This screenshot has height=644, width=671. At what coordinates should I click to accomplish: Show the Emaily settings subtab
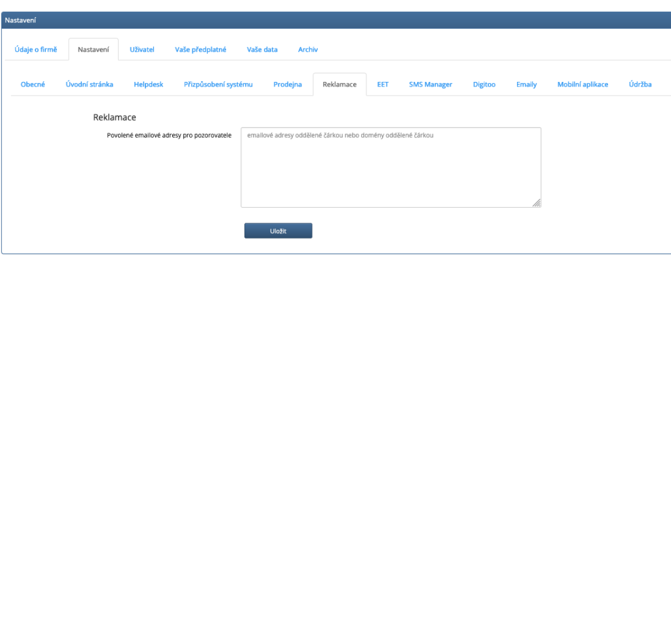coord(526,85)
